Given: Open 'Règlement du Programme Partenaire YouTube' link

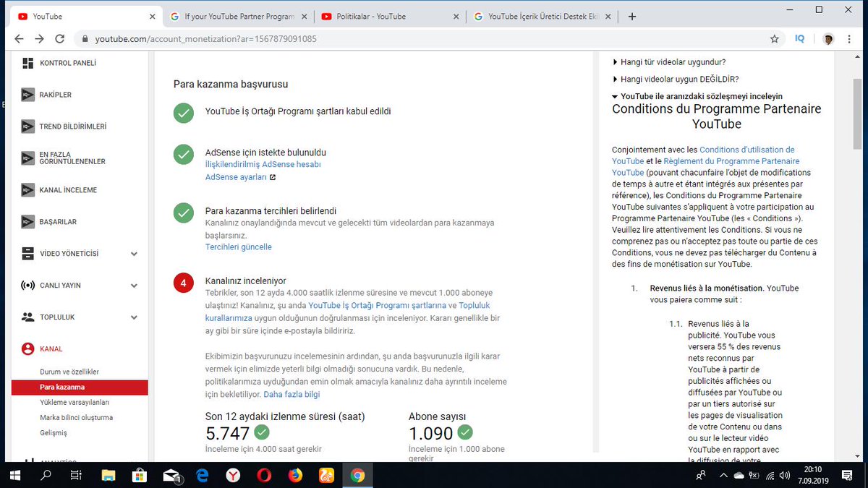Looking at the screenshot, I should [706, 167].
